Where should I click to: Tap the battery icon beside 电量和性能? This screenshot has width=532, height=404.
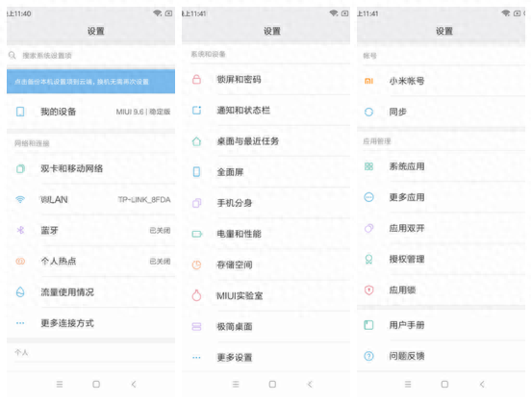[x=197, y=234]
